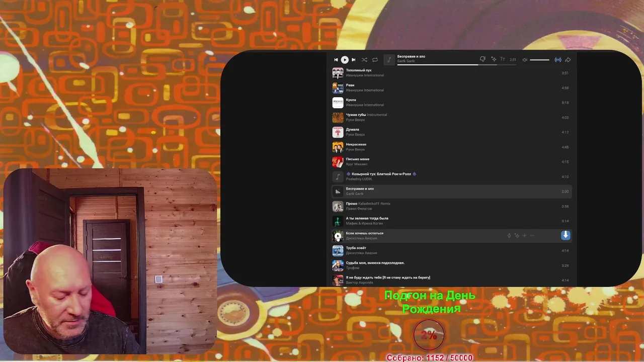Play Я не буду ждать тебя via cover
Image resolution: width=644 pixels, height=362 pixels.
point(338,280)
